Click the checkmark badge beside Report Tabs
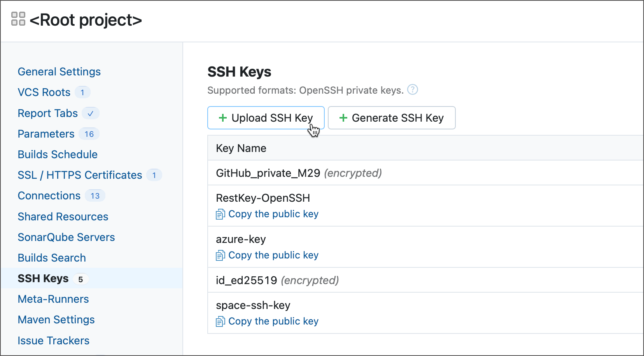The width and height of the screenshot is (644, 356). (90, 113)
